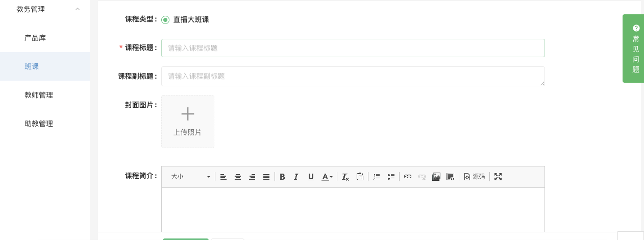Center align text in editor toolbar
644x240 pixels.
click(x=238, y=177)
